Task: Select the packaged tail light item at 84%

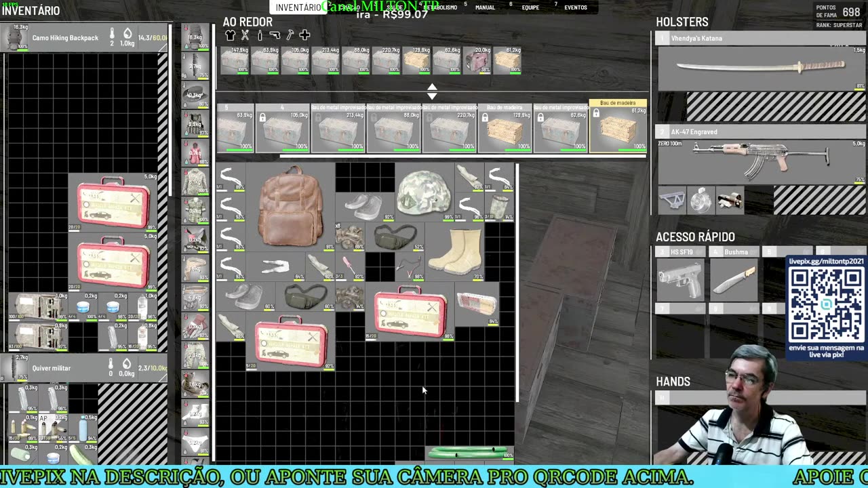Action: pyautogui.click(x=477, y=304)
